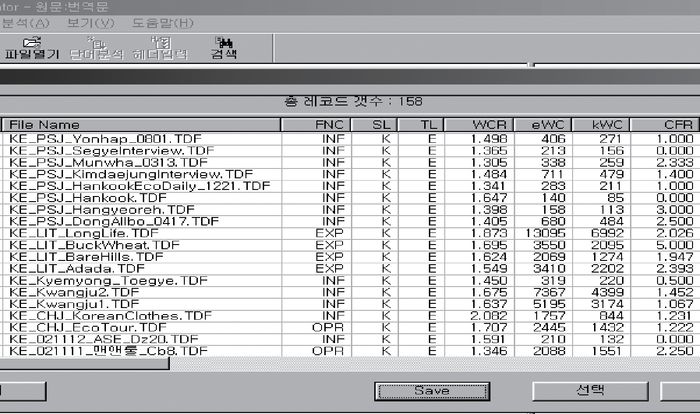
Task: Sort by kWC column header
Action: point(601,125)
